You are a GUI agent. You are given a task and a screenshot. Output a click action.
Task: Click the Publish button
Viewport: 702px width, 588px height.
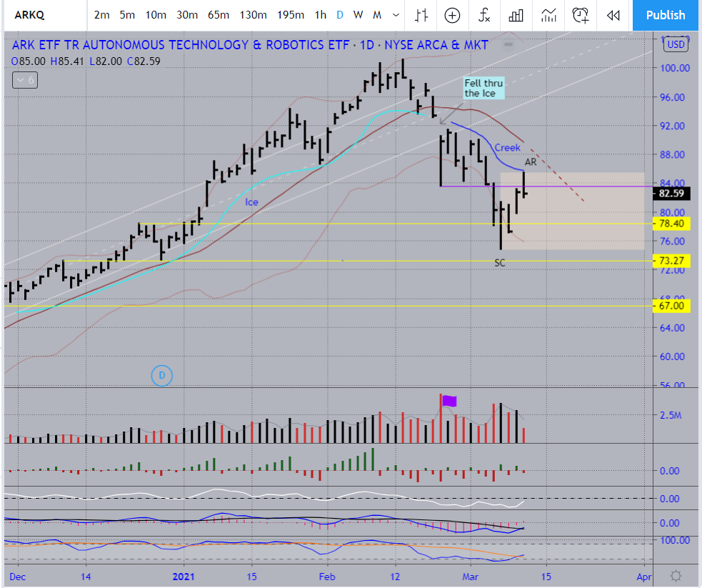pos(665,15)
